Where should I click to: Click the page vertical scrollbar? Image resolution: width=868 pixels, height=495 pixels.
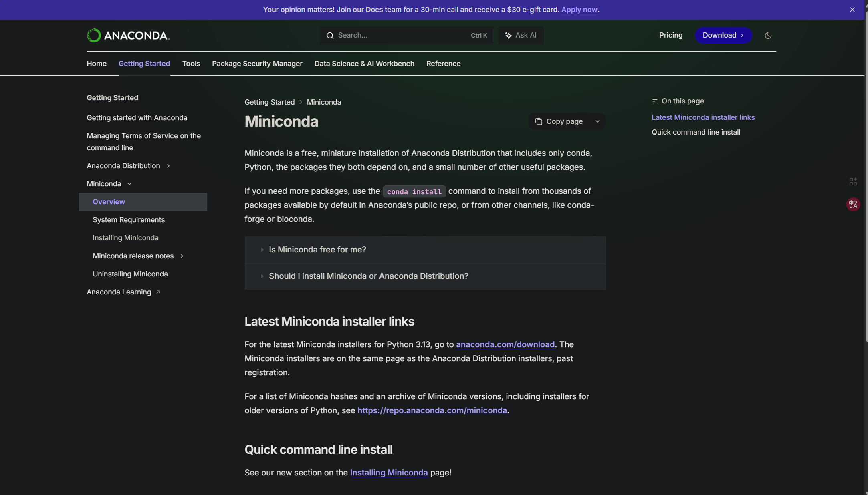866,176
